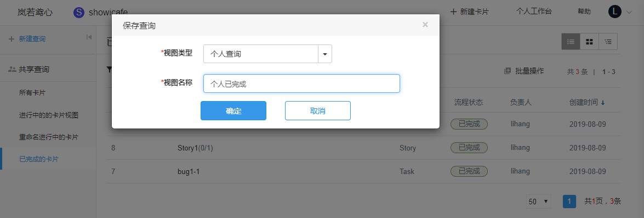
Task: Close the 保存查询 dialog with X
Action: coord(425,25)
